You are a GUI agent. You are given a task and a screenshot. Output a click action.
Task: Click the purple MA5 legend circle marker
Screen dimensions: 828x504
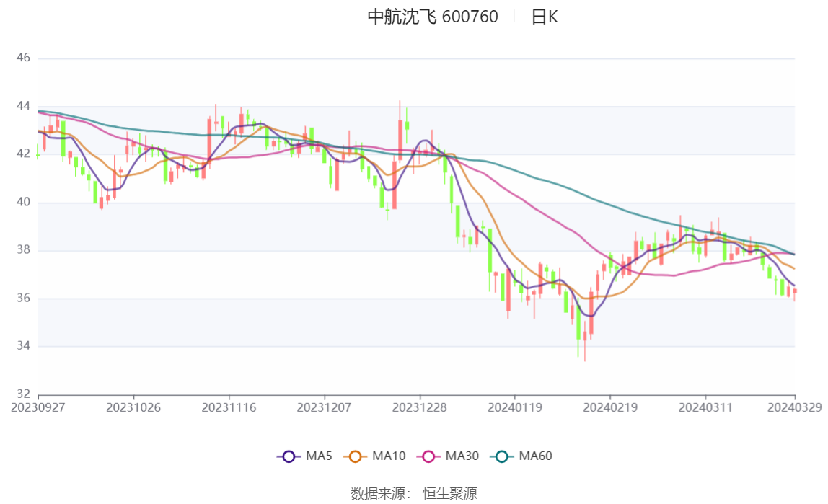click(x=289, y=456)
